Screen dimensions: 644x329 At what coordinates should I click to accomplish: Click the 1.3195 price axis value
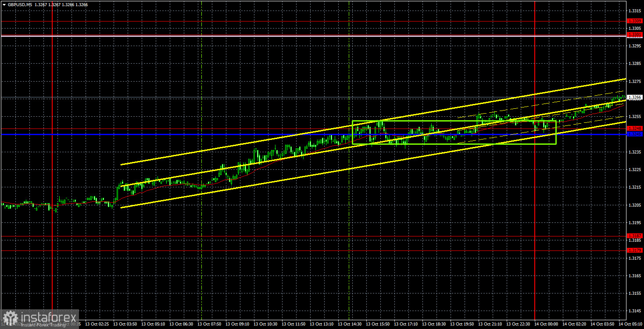[635, 222]
